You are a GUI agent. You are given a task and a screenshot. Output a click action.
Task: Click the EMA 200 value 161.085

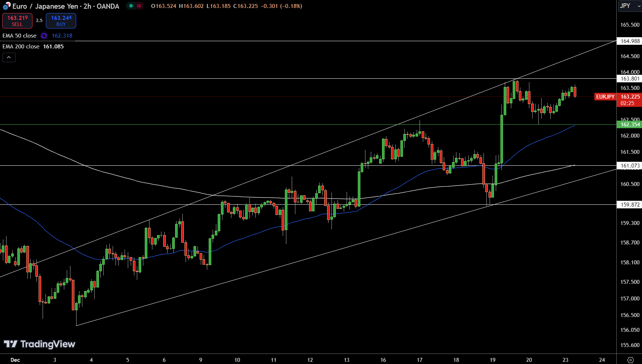53,46
